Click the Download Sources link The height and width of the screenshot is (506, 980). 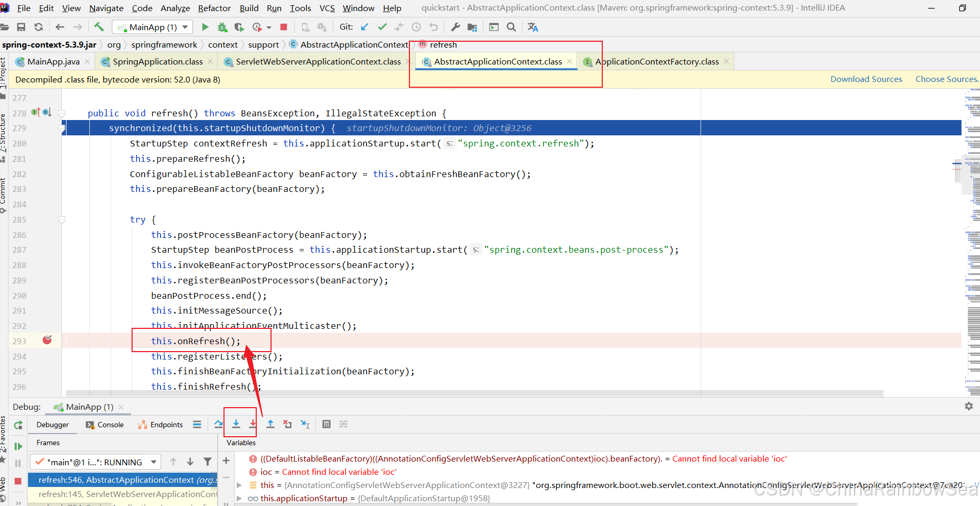coord(866,79)
